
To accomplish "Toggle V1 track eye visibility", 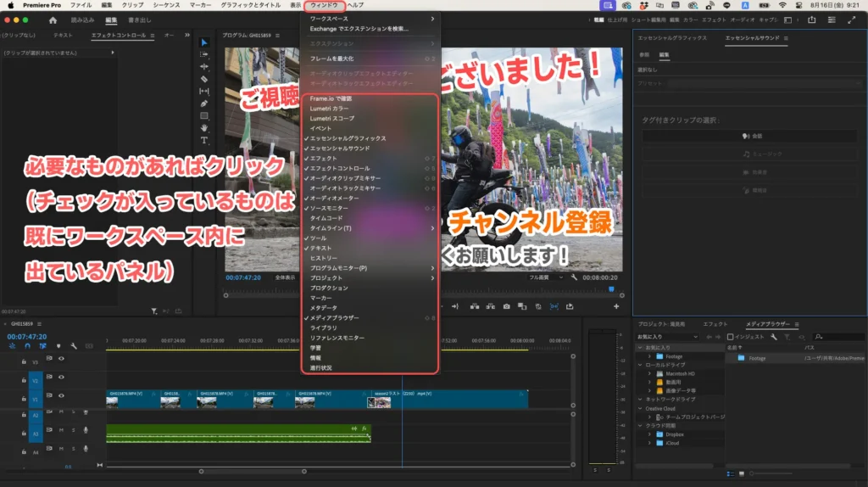I will pos(61,396).
